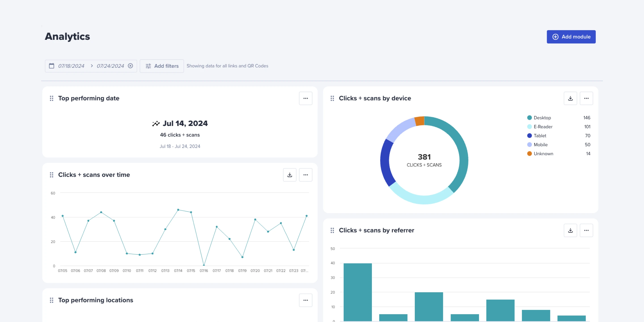
Task: Open options menu on Top performing locations
Action: point(305,300)
